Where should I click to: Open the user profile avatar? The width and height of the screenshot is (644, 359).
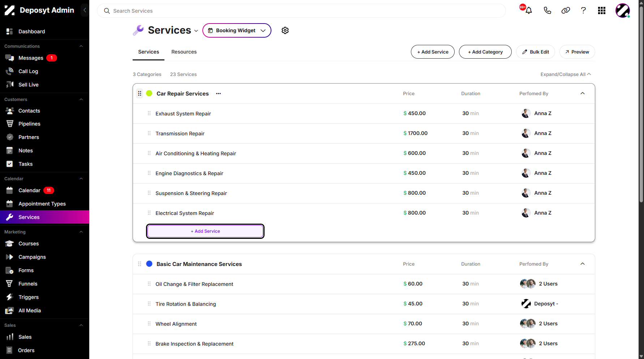point(623,10)
